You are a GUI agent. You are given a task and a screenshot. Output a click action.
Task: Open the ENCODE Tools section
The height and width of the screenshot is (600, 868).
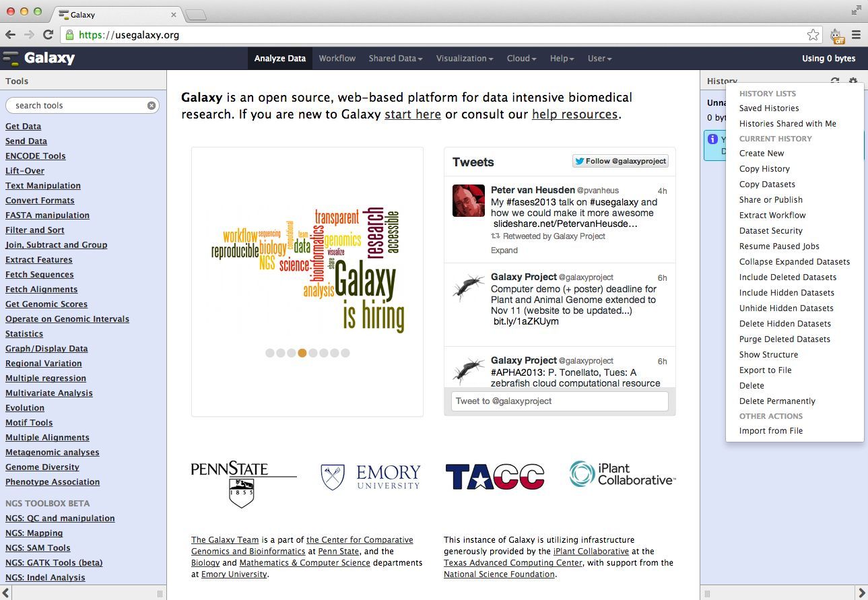[36, 156]
